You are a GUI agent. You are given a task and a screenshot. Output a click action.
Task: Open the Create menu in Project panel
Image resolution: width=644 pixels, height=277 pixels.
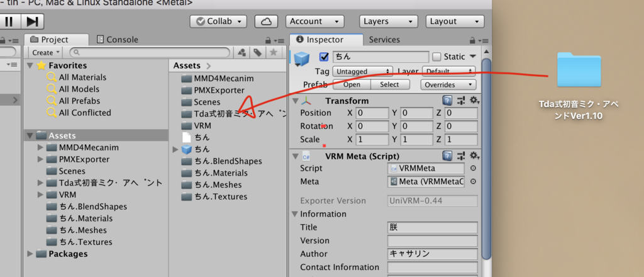45,53
